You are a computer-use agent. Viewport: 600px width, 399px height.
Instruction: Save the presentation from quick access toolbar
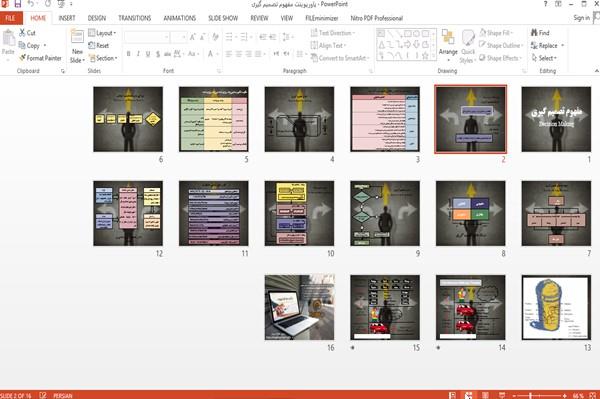point(18,4)
